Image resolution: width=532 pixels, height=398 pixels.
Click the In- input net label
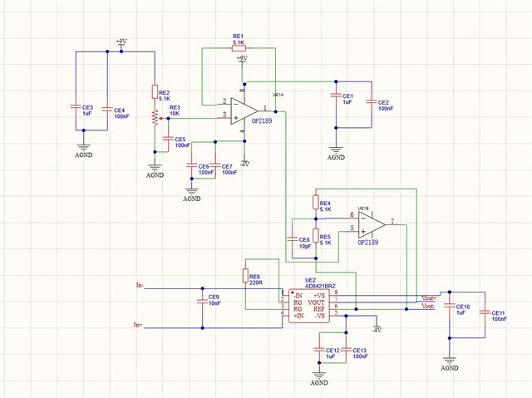140,286
